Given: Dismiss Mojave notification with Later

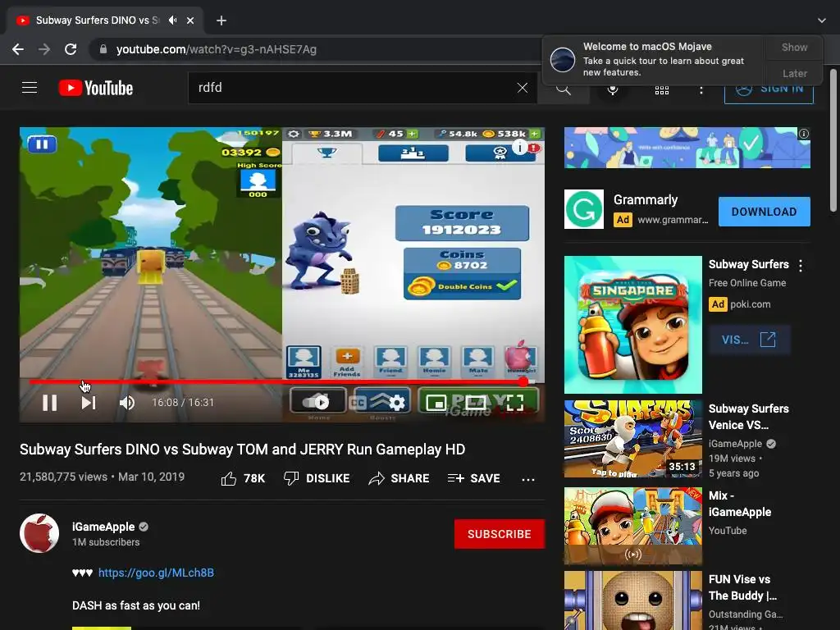Looking at the screenshot, I should coord(794,73).
